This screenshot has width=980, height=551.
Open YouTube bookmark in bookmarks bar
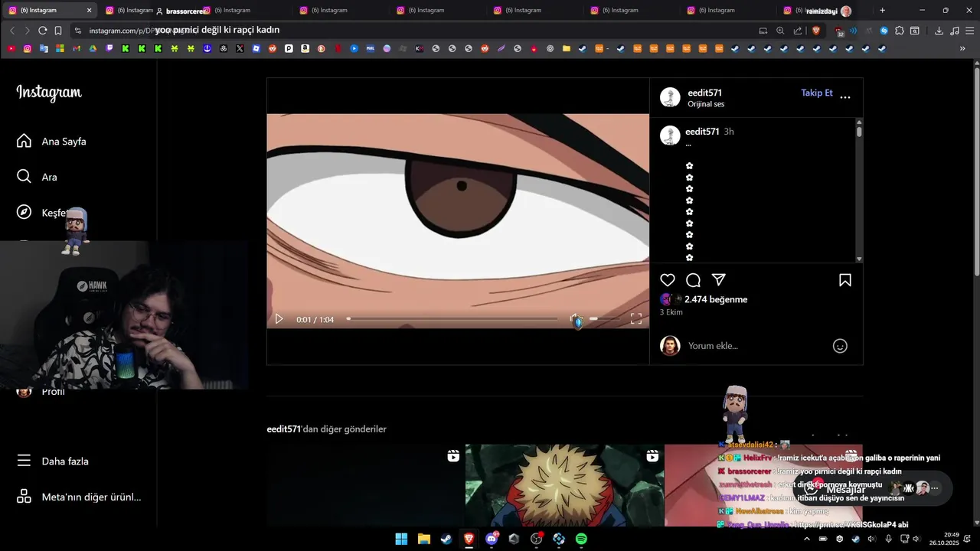11,48
